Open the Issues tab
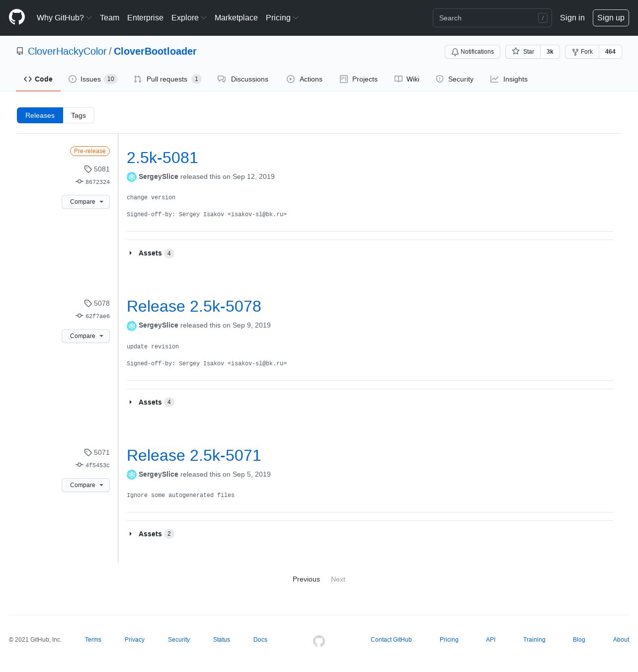The width and height of the screenshot is (638, 672). pyautogui.click(x=93, y=79)
